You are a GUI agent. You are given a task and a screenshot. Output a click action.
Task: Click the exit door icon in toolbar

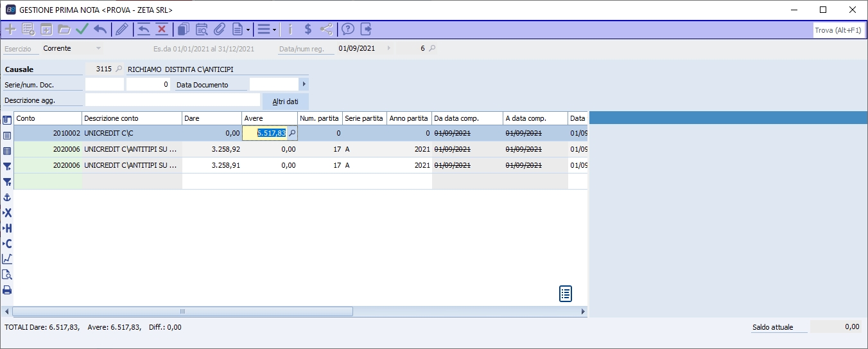(366, 29)
